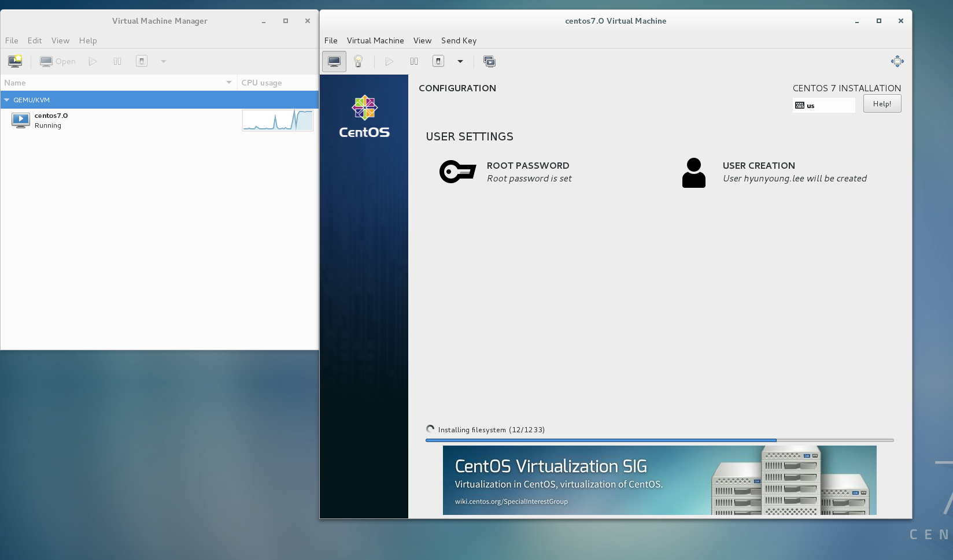
Task: Click the user creation person icon
Action: [x=694, y=173]
